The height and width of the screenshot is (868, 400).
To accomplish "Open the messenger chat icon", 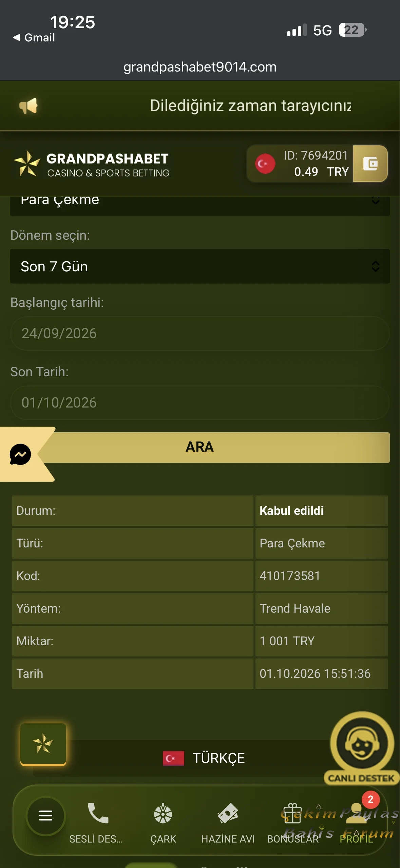I will pyautogui.click(x=20, y=454).
